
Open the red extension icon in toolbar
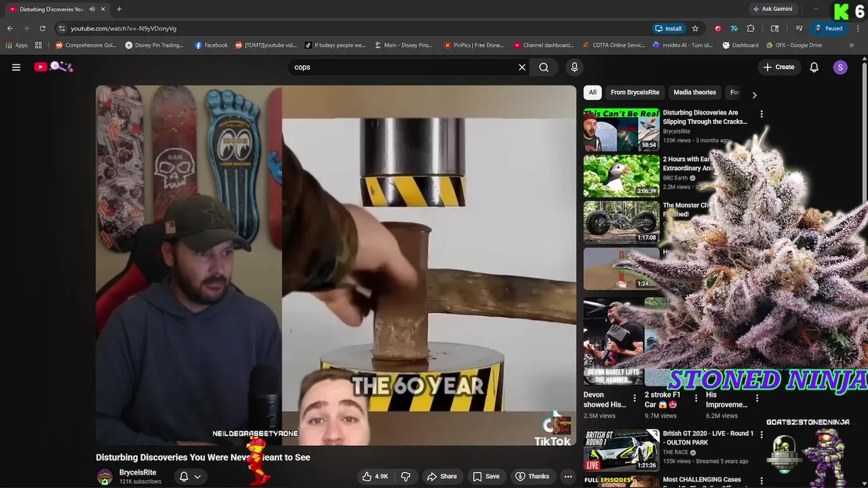(x=717, y=28)
